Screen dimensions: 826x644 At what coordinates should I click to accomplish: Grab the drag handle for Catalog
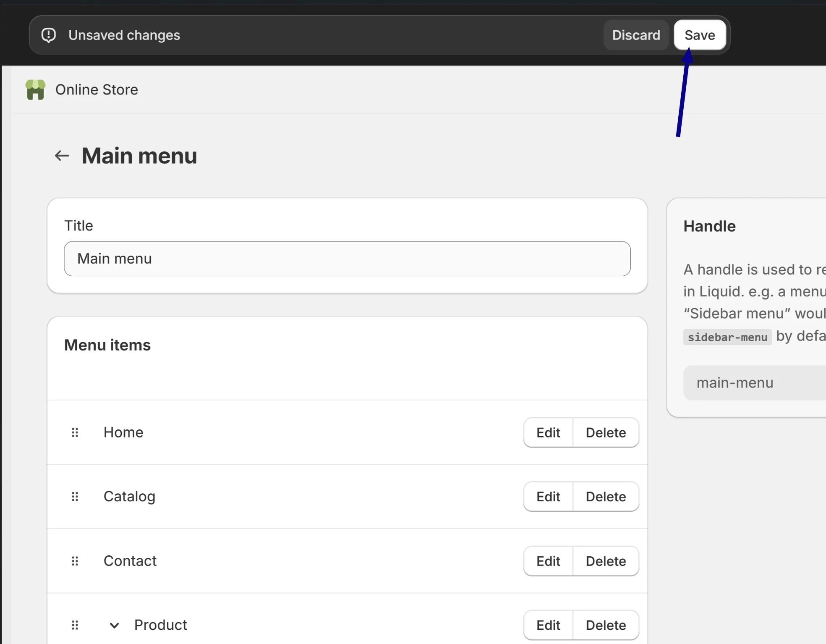tap(75, 497)
